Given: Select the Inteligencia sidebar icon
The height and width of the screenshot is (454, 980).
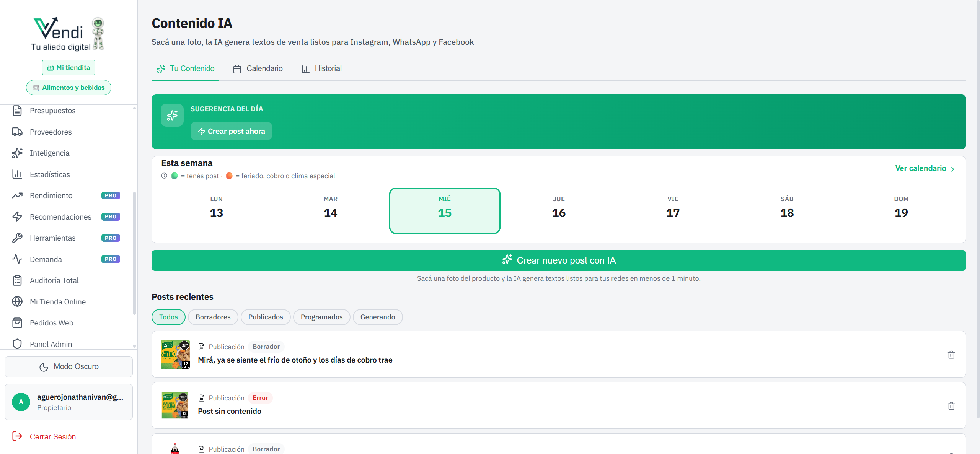Looking at the screenshot, I should click(17, 153).
